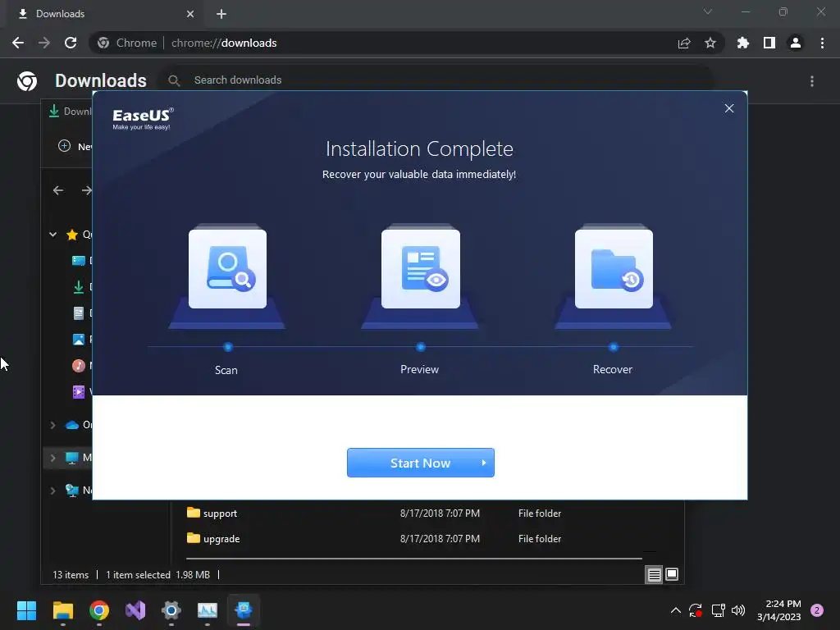
Task: Open notification center badge
Action: [x=817, y=610]
